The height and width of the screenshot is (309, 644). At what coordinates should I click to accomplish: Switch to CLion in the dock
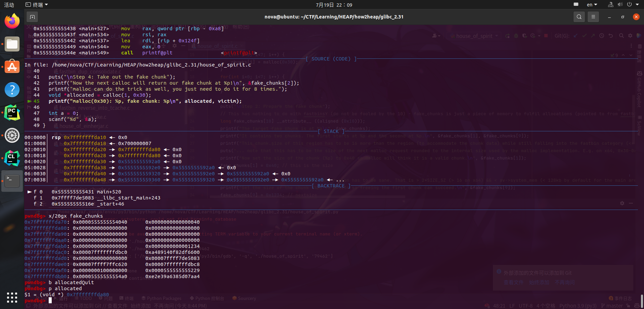click(x=12, y=158)
